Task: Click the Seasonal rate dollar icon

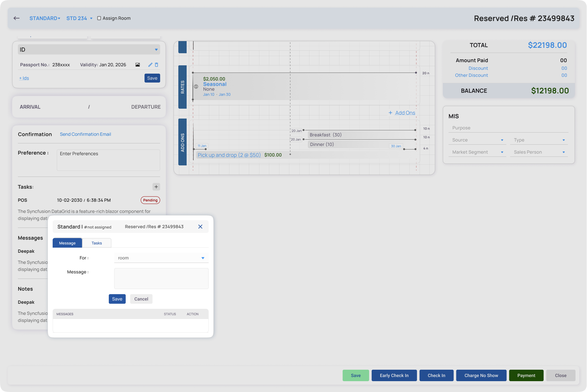Action: point(196,86)
